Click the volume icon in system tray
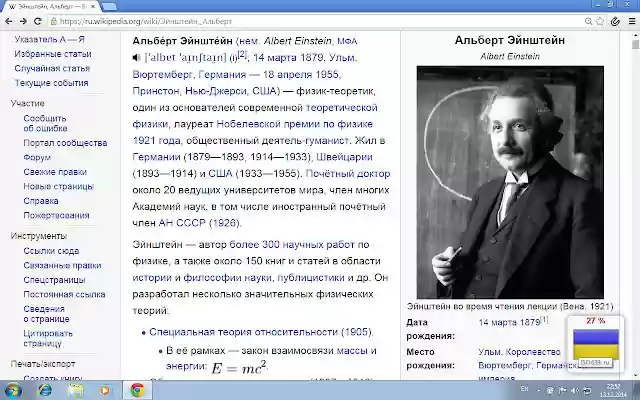The height and width of the screenshot is (400, 640). [574, 391]
